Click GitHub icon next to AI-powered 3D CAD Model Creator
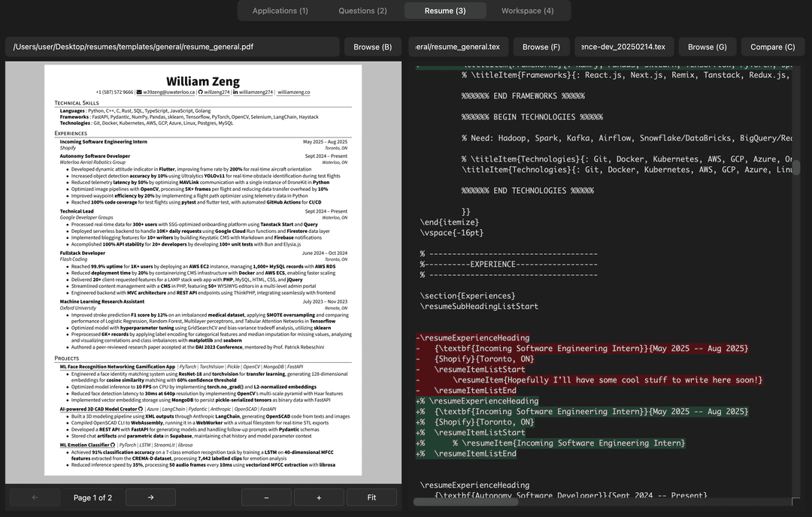This screenshot has height=517, width=812. 141,410
